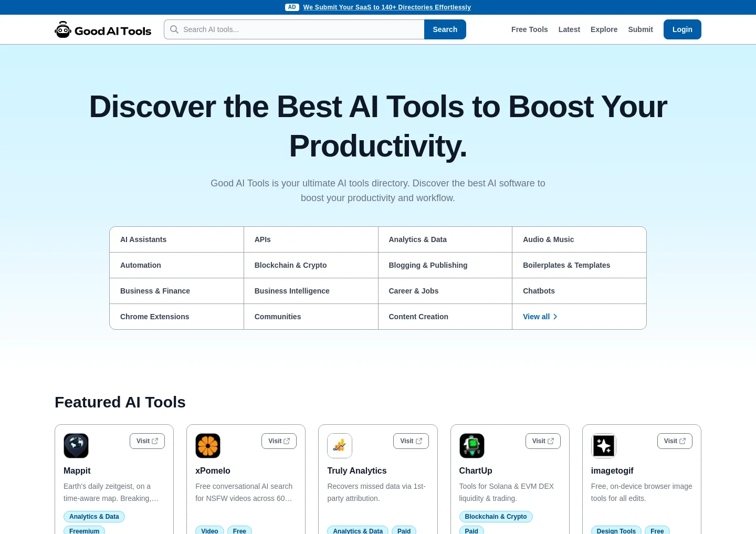Open the Free Tools nav item
Viewport: 756px width, 534px height.
530,29
